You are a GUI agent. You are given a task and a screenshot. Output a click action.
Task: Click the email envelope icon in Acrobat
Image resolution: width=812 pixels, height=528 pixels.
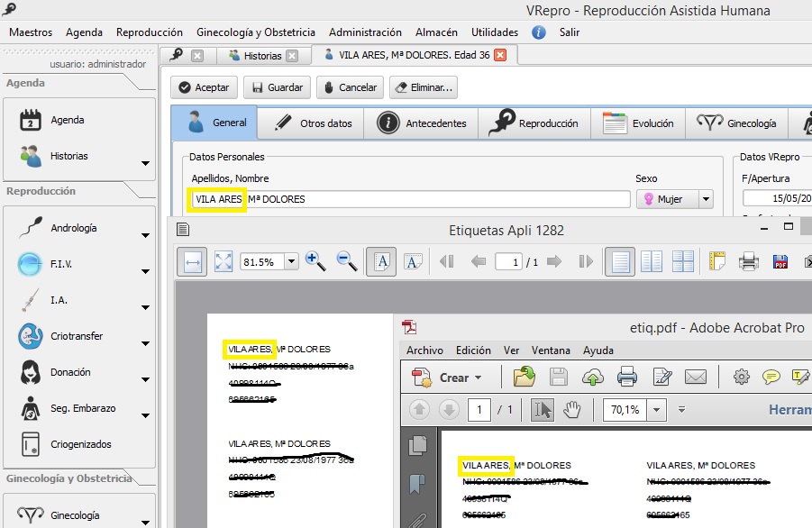click(x=696, y=377)
